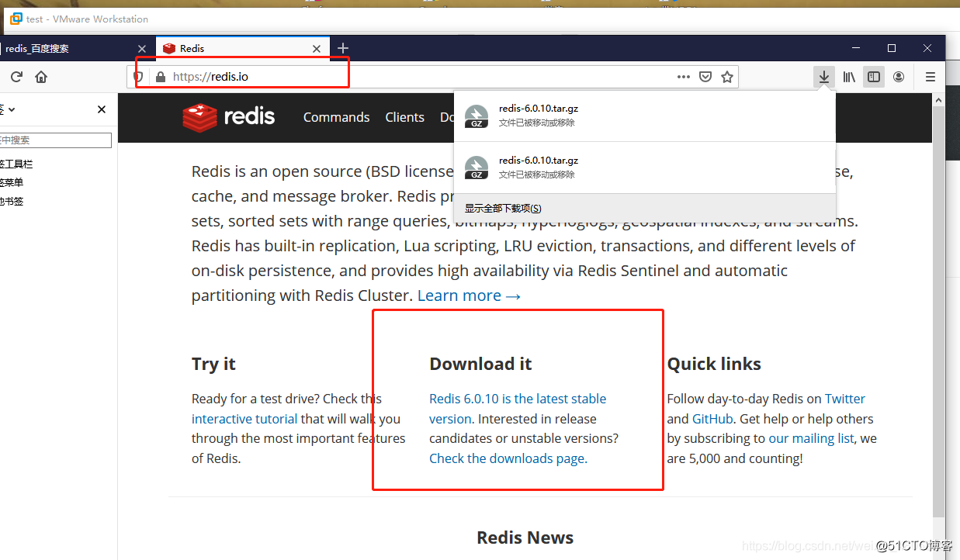Click the Redis 6.0.10 latest stable version link

518,409
